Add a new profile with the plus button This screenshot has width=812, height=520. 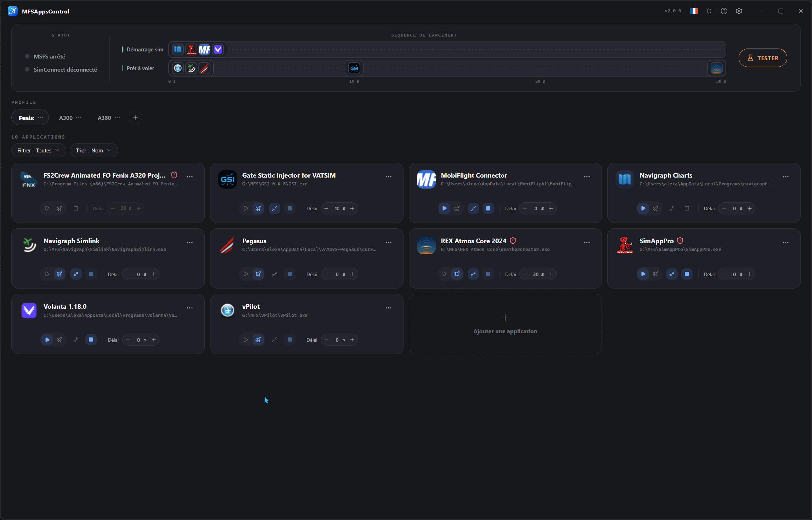(x=135, y=117)
